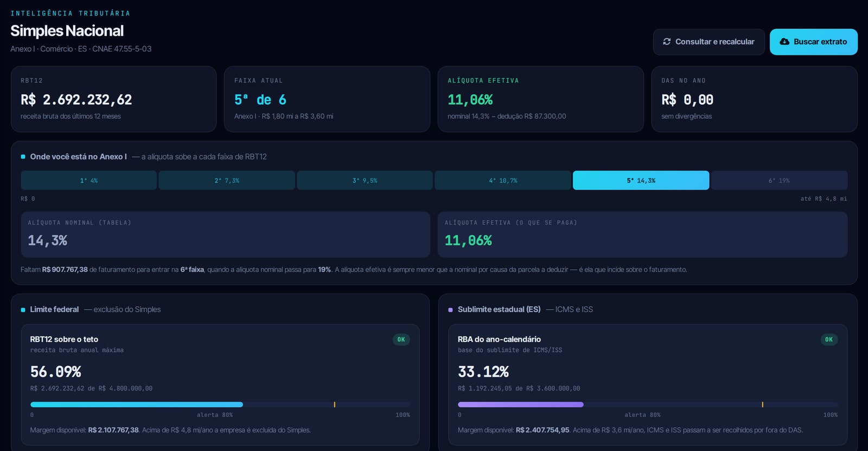Click the '5ª de 6' current bracket value
Screen dimensions: 868x451
(260, 100)
